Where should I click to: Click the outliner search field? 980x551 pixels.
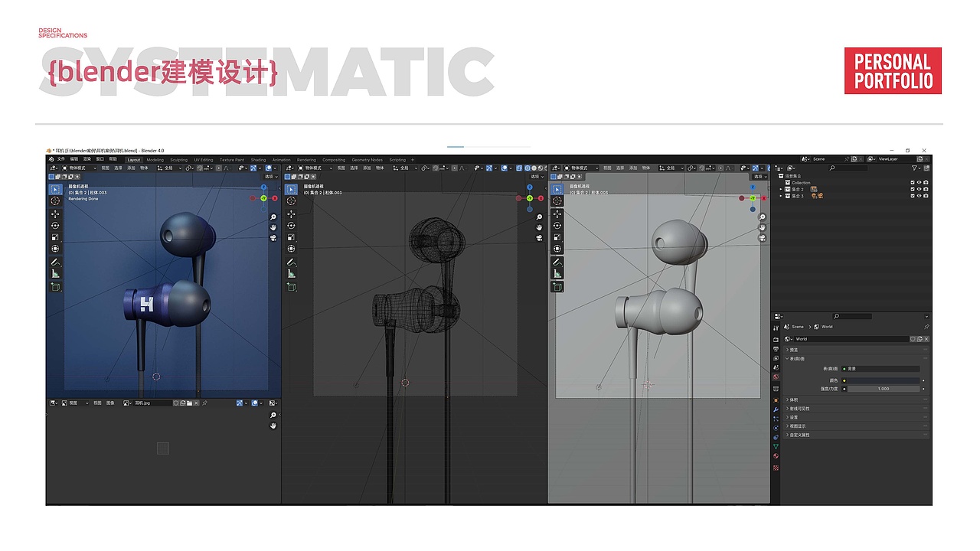click(x=847, y=168)
